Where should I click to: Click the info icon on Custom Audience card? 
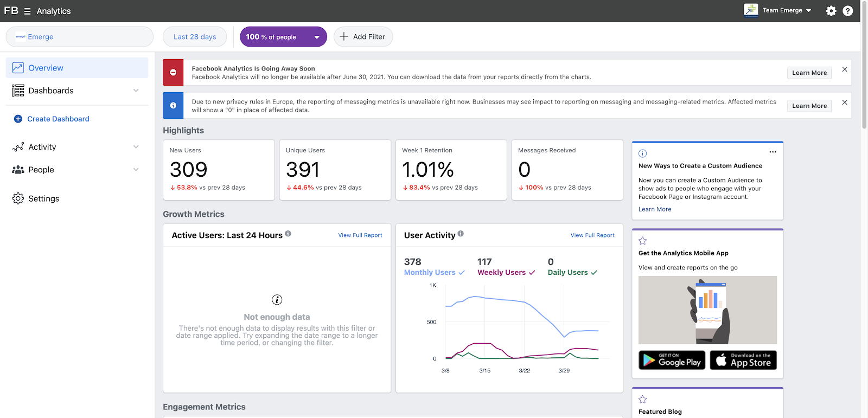click(x=643, y=153)
